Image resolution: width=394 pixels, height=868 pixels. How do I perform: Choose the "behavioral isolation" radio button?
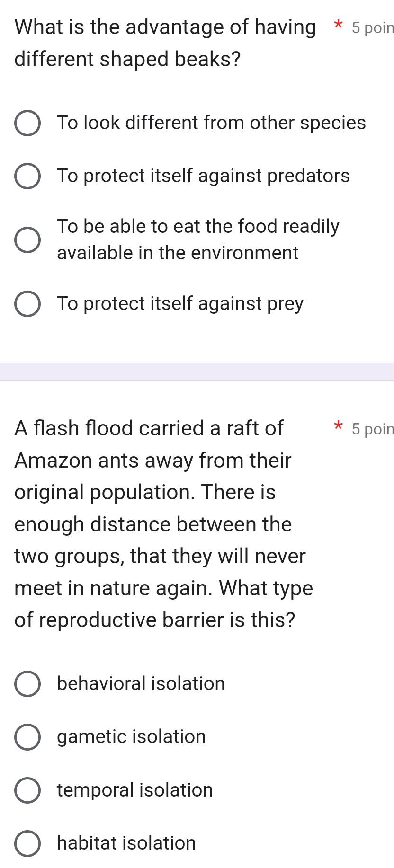pyautogui.click(x=27, y=684)
